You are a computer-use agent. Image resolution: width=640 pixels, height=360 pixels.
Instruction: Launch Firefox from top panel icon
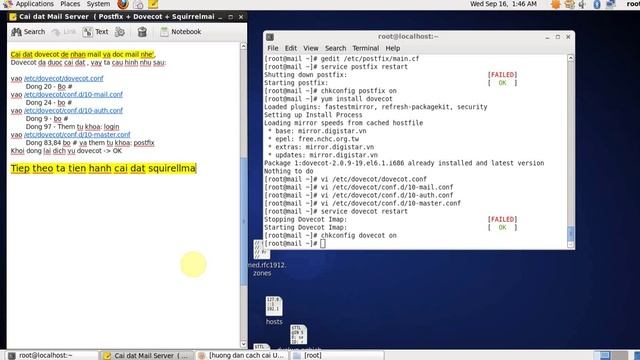click(122, 4)
